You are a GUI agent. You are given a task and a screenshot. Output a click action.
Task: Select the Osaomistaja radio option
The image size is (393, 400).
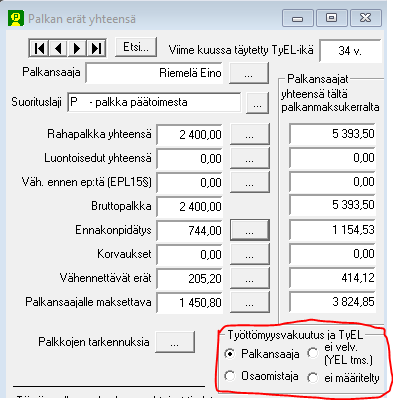pos(230,376)
